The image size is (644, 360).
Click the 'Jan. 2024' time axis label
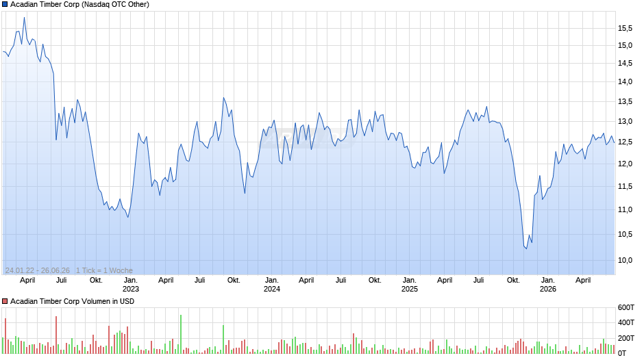[271, 285]
